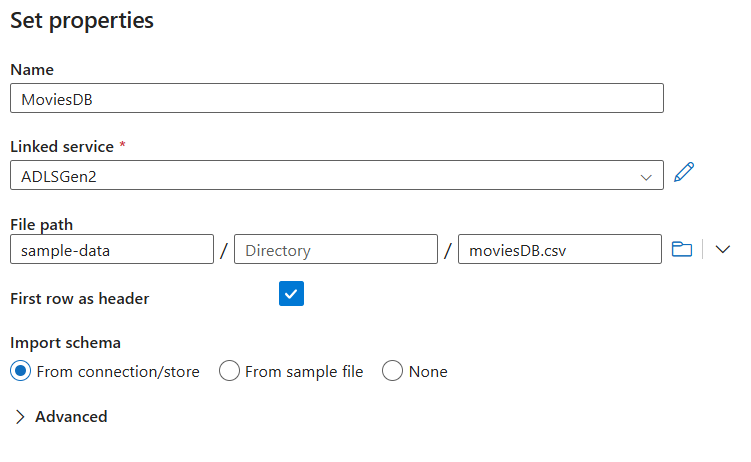The width and height of the screenshot is (751, 462).
Task: Click the Name field containing MoviesDB
Action: click(x=336, y=98)
